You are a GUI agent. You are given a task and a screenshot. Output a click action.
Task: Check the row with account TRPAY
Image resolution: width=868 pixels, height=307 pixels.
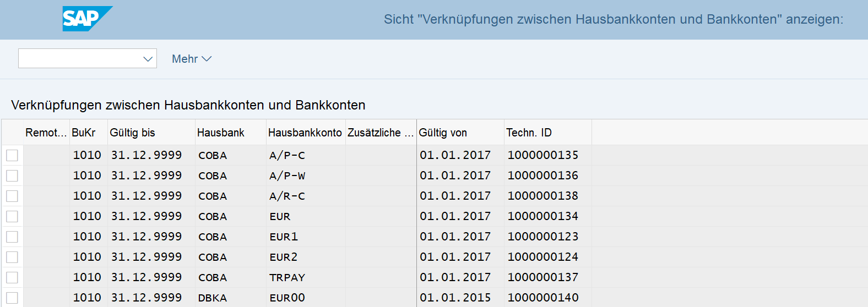coord(12,278)
